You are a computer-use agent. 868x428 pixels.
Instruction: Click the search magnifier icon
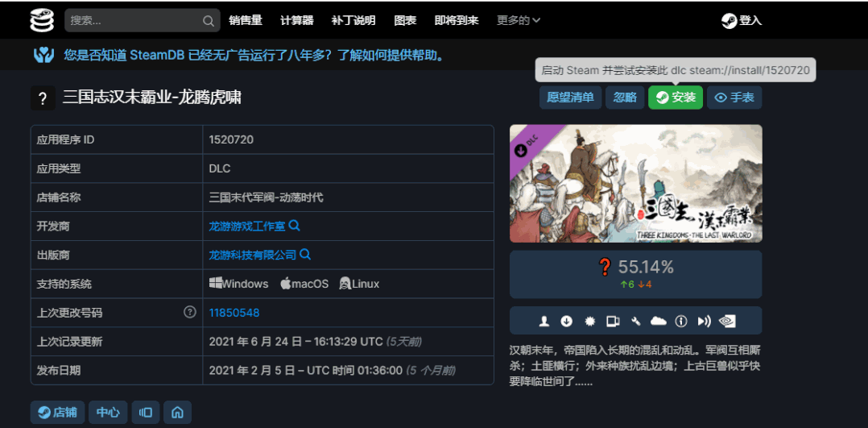click(208, 21)
